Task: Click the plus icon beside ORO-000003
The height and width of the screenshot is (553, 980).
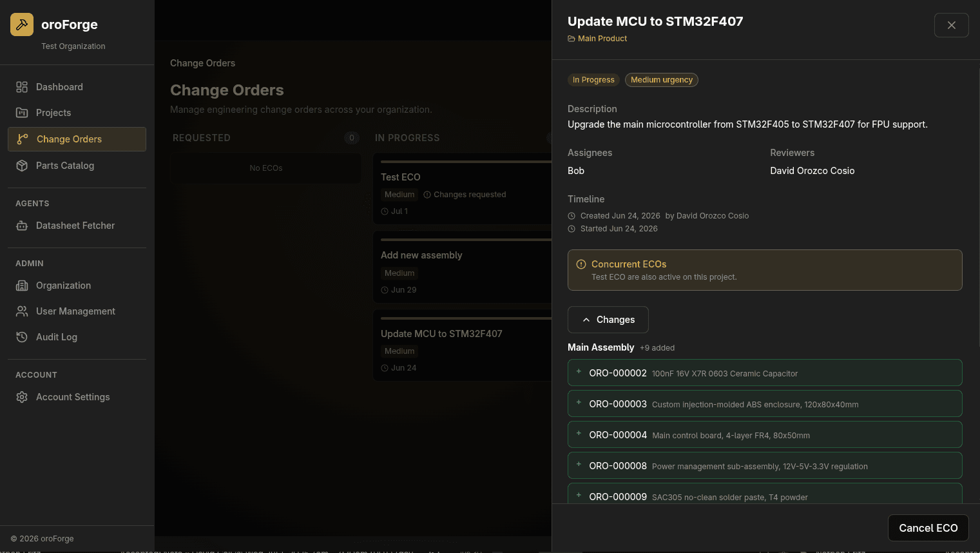Action: [x=579, y=402]
